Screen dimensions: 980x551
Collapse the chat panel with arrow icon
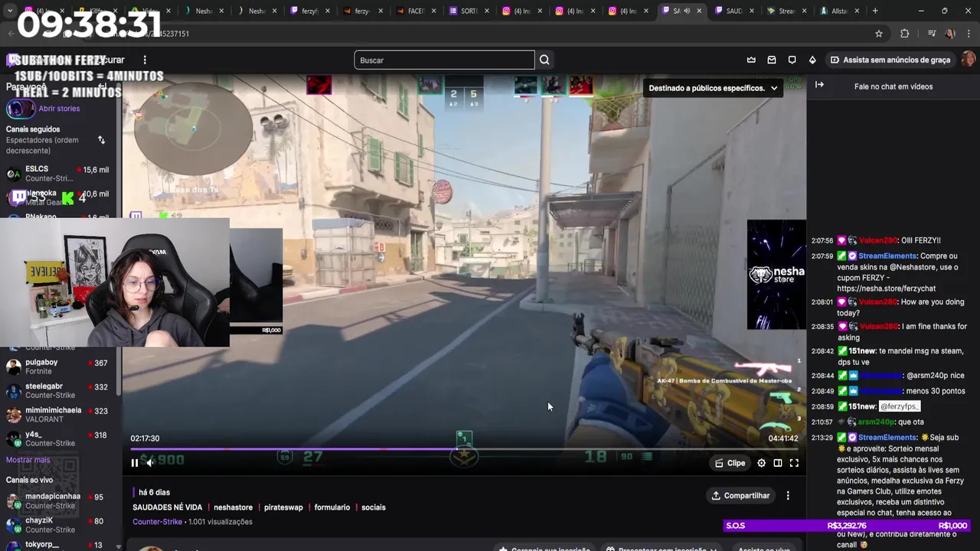[819, 85]
